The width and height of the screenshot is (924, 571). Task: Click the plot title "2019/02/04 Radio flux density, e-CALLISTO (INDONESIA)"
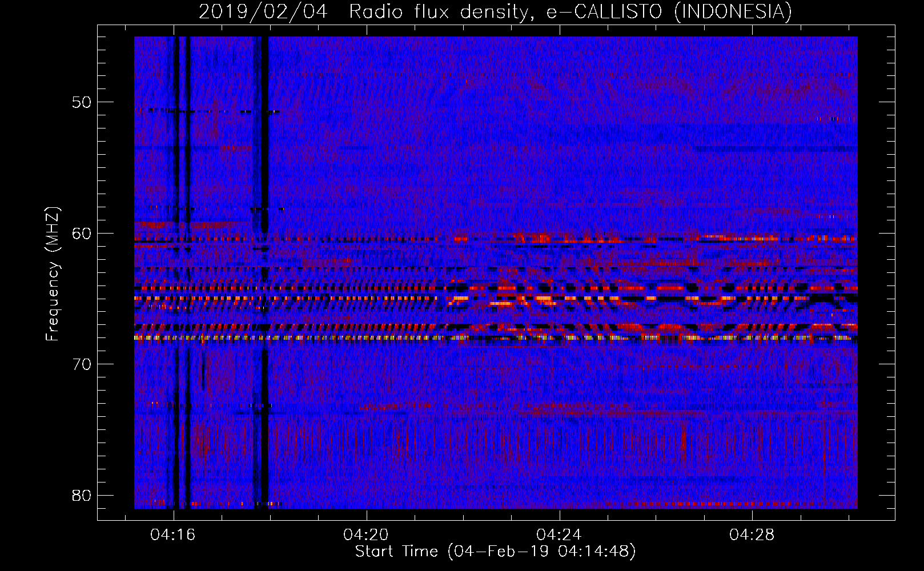tap(495, 11)
